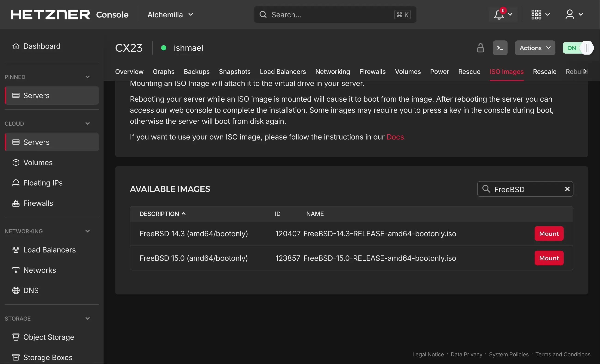Click FreeBSD-15.0-RELEASE-amd64-bootonly.iso name

point(380,258)
